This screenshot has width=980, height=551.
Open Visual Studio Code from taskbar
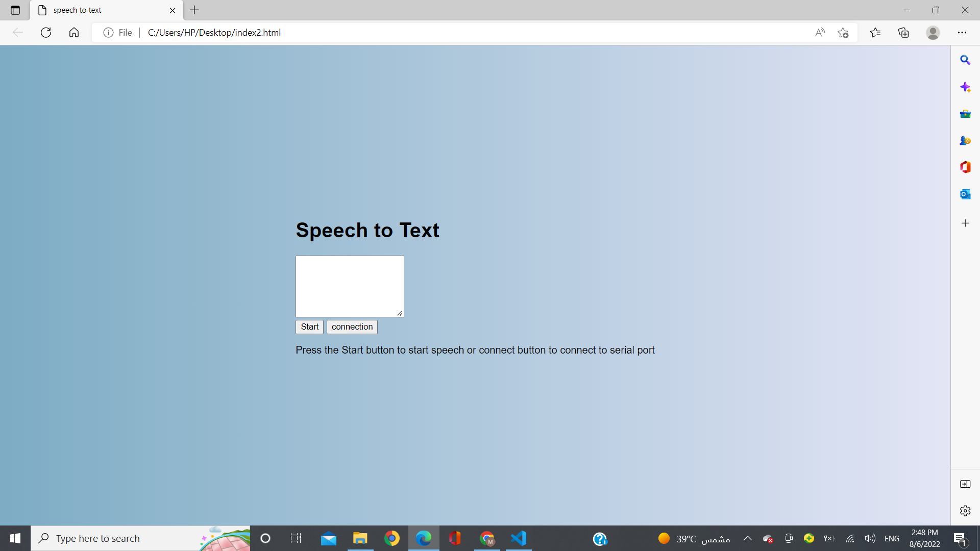coord(519,538)
